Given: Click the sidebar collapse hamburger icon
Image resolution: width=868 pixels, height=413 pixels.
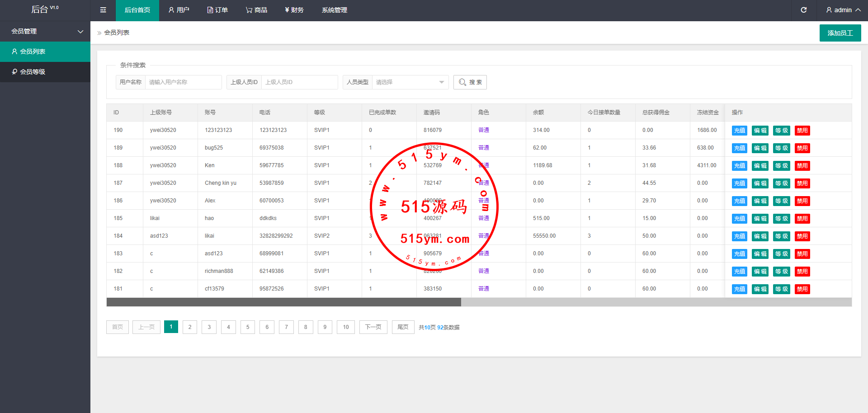Looking at the screenshot, I should click(x=103, y=10).
